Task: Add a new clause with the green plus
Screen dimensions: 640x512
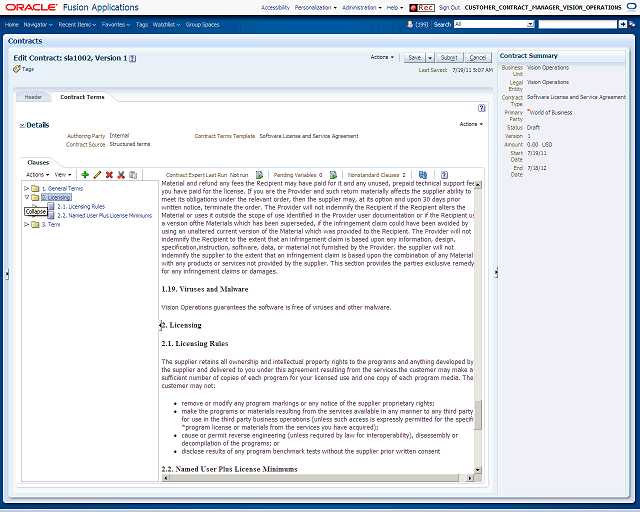Action: click(x=85, y=175)
